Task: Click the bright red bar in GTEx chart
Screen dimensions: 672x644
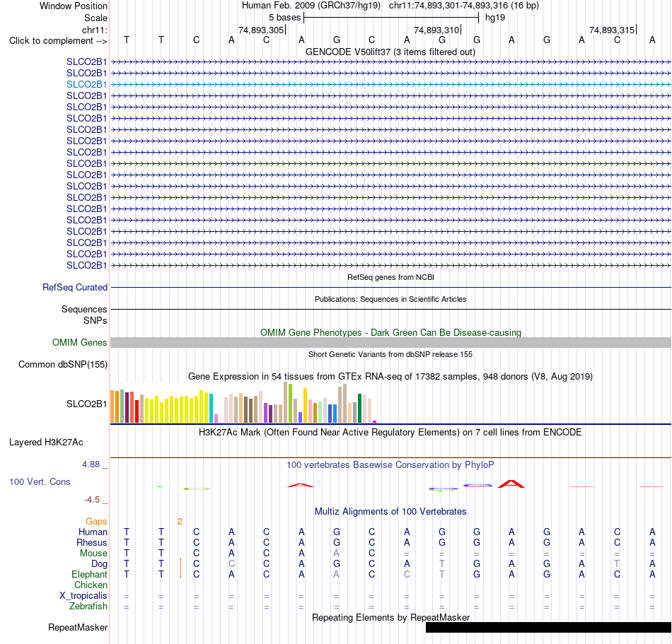Action: 137,411
